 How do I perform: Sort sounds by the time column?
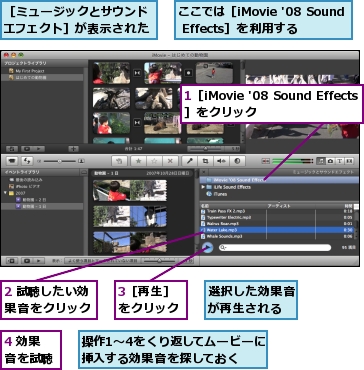coord(334,206)
